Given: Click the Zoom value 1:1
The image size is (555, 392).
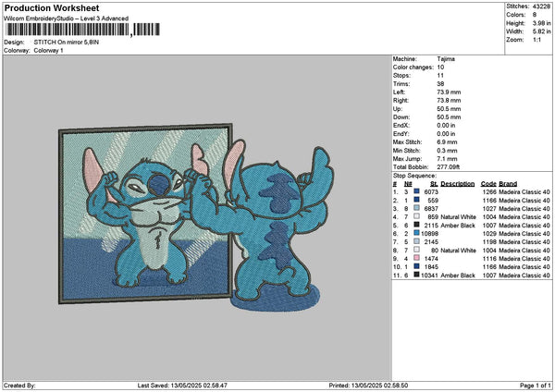Looking at the screenshot, I should coord(536,40).
